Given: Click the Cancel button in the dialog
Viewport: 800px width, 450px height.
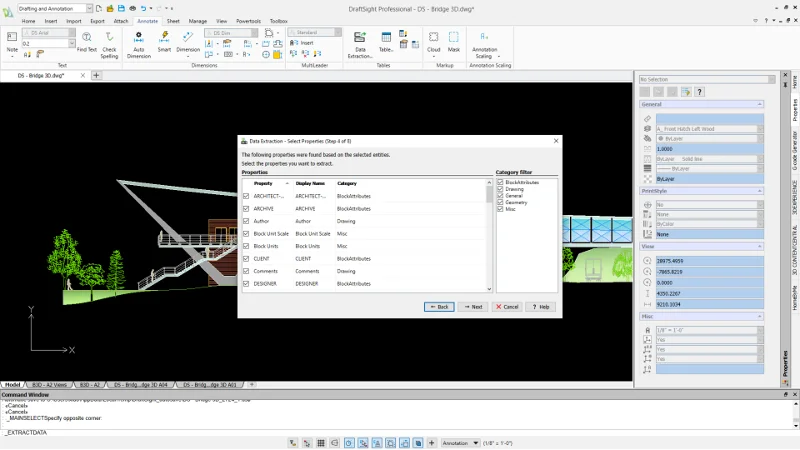Looking at the screenshot, I should pos(507,307).
